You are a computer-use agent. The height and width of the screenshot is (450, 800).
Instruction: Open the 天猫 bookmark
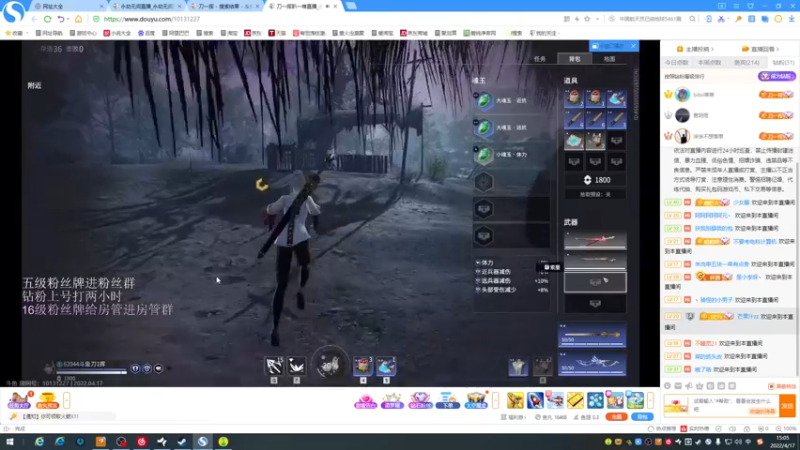[x=278, y=33]
